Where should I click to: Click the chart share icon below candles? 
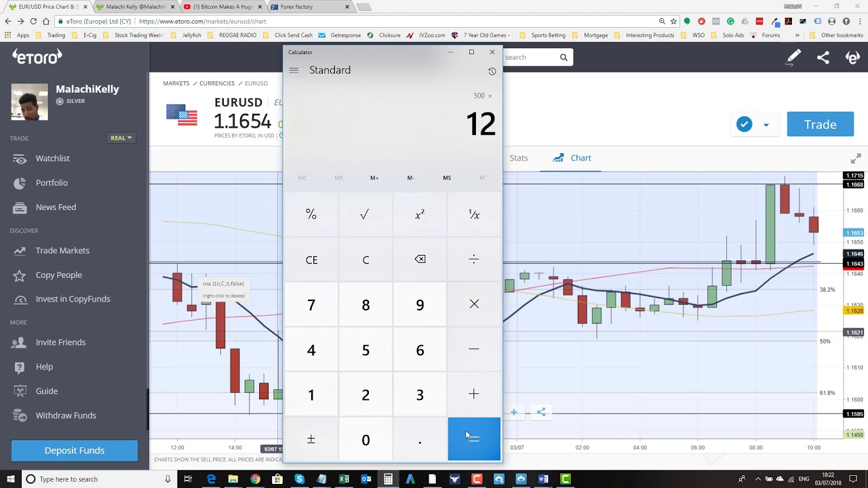[541, 412]
